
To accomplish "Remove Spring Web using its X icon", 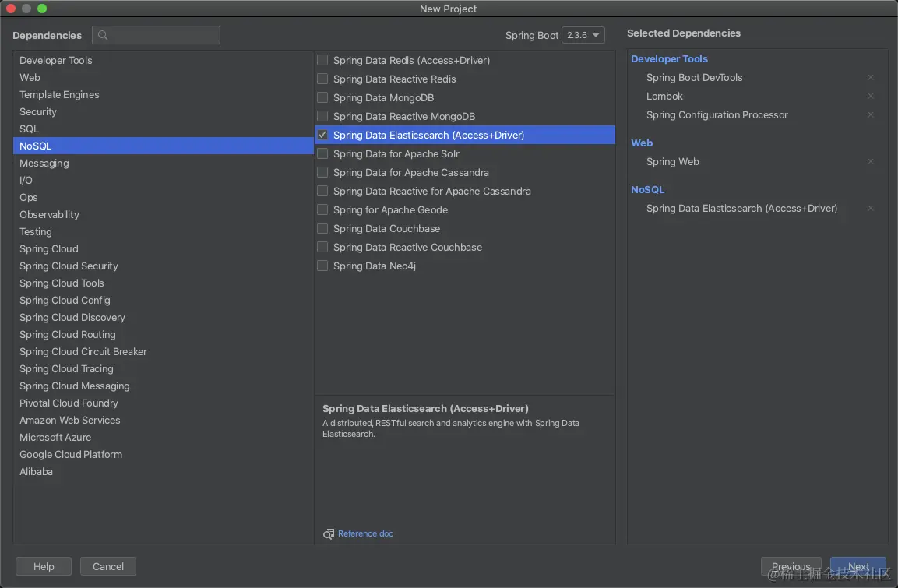I will coord(871,162).
